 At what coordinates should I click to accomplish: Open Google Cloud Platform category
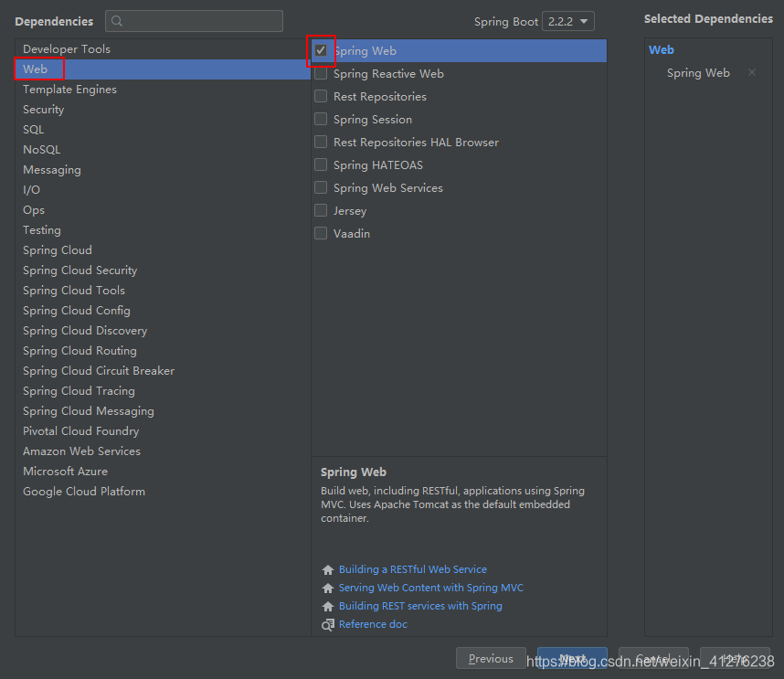163,492
